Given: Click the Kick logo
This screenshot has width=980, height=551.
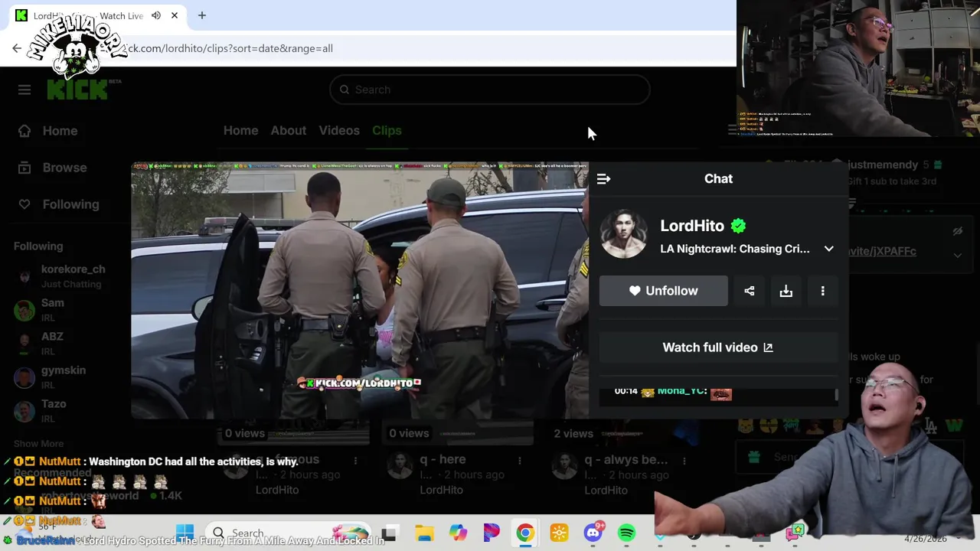Looking at the screenshot, I should [77, 90].
